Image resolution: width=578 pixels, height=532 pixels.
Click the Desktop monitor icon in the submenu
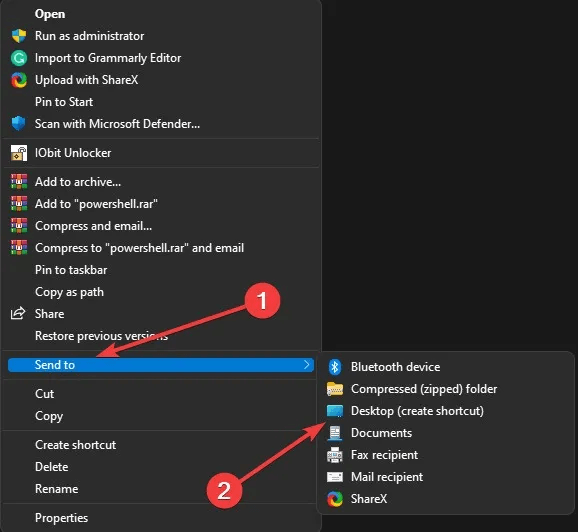point(335,411)
